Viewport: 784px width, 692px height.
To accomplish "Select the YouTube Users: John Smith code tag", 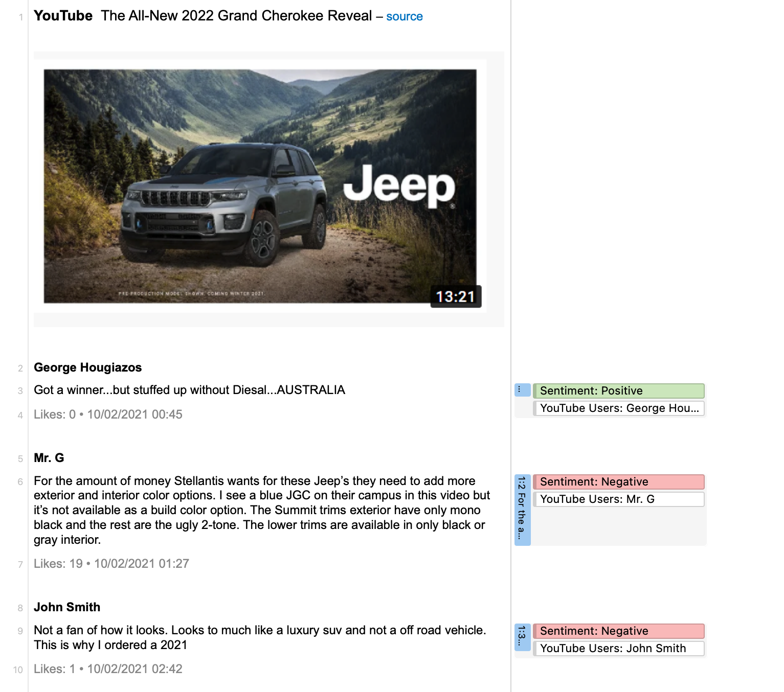I will point(619,649).
